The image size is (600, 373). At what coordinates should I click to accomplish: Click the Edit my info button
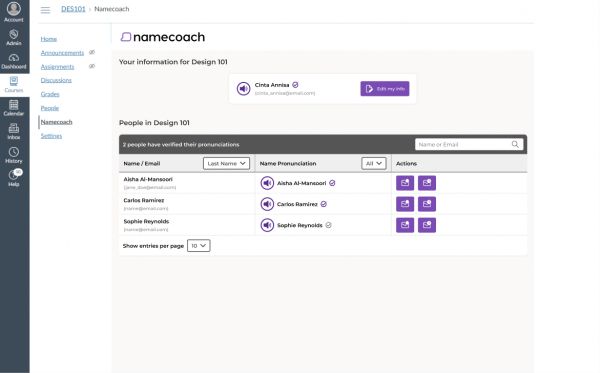[x=385, y=89]
